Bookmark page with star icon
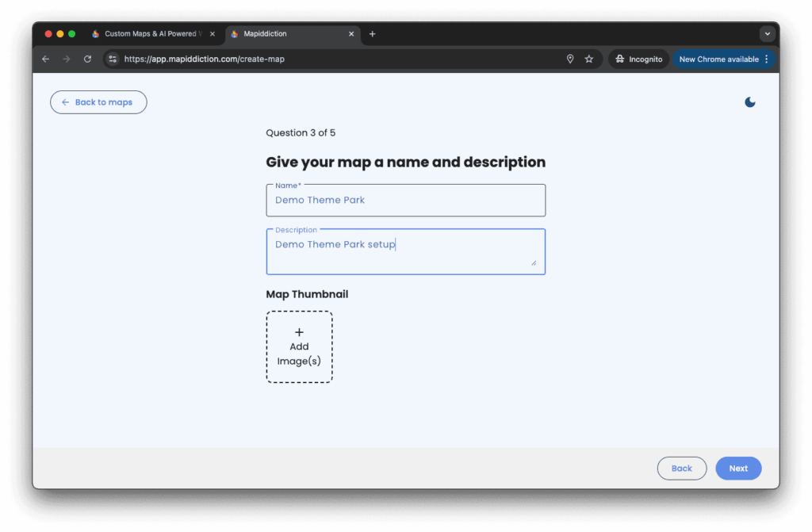This screenshot has width=812, height=532. point(589,59)
